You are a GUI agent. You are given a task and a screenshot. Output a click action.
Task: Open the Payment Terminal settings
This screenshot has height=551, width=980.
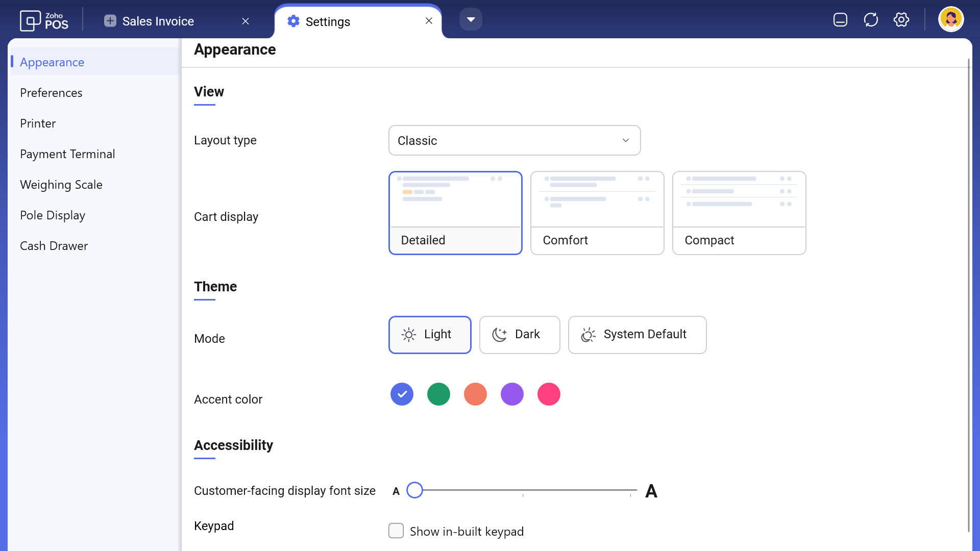pos(67,154)
